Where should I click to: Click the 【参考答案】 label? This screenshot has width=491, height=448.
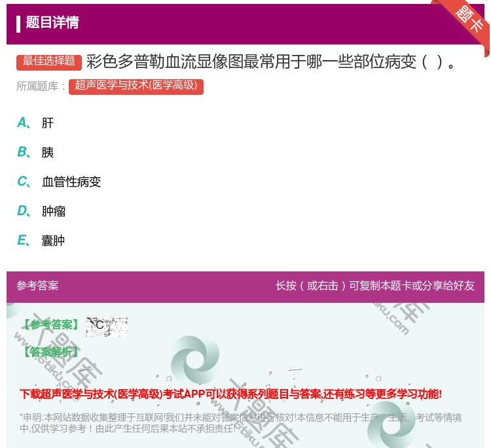[50, 325]
